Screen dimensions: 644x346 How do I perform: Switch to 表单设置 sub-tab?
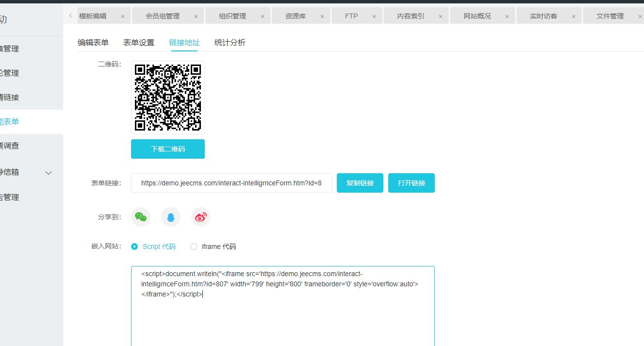point(139,42)
